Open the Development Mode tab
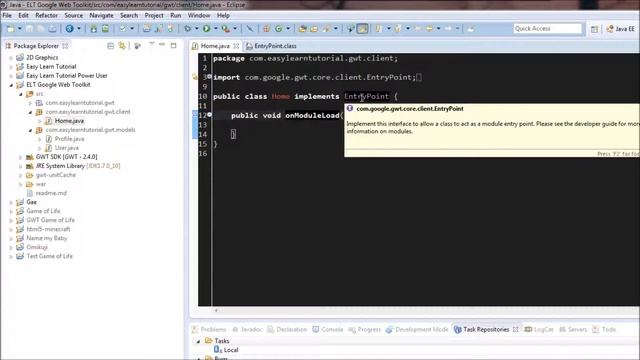The width and height of the screenshot is (640, 360). tap(422, 329)
